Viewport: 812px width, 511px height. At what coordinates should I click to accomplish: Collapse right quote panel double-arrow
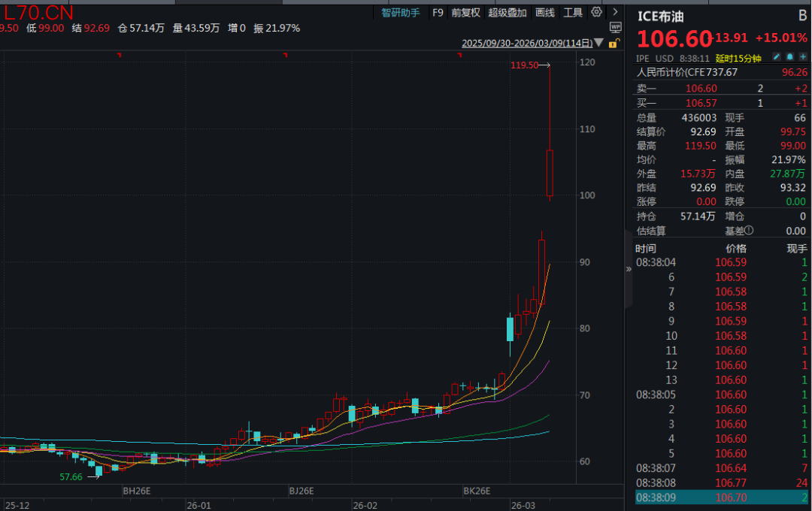pyautogui.click(x=629, y=269)
